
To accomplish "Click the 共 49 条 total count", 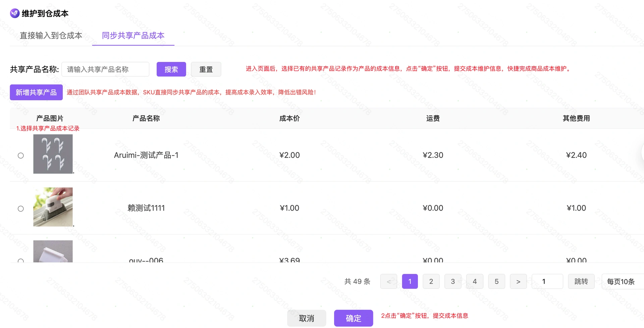I will click(357, 281).
